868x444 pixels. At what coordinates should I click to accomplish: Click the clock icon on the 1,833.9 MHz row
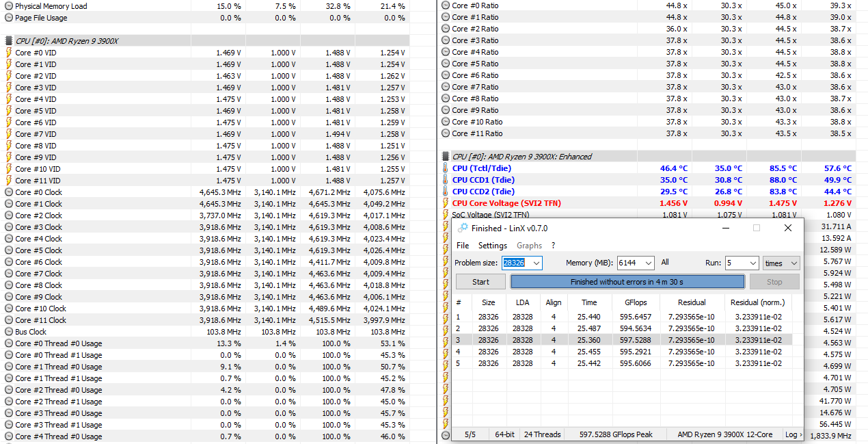click(x=446, y=435)
